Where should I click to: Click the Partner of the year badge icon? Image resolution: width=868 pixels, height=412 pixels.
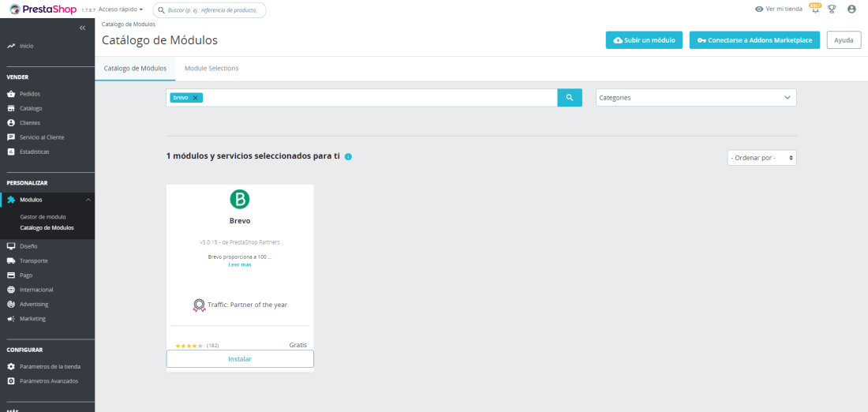199,305
